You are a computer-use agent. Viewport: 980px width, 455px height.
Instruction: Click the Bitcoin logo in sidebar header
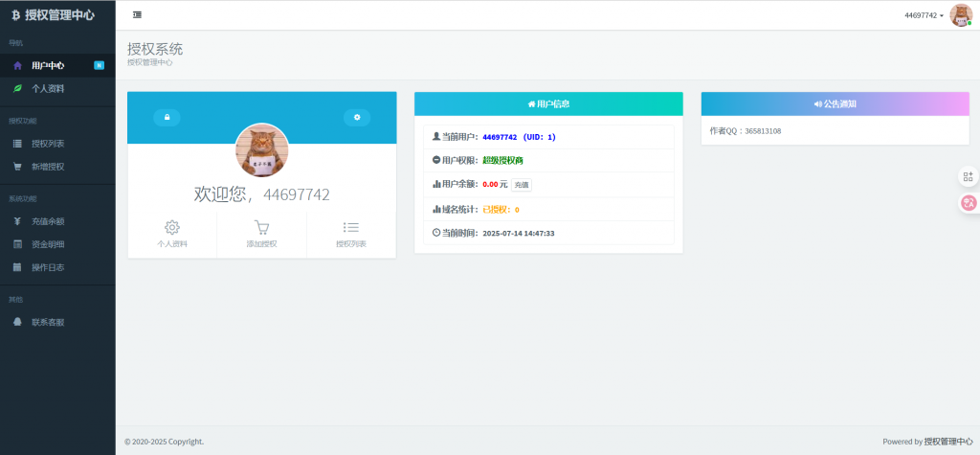(x=15, y=15)
